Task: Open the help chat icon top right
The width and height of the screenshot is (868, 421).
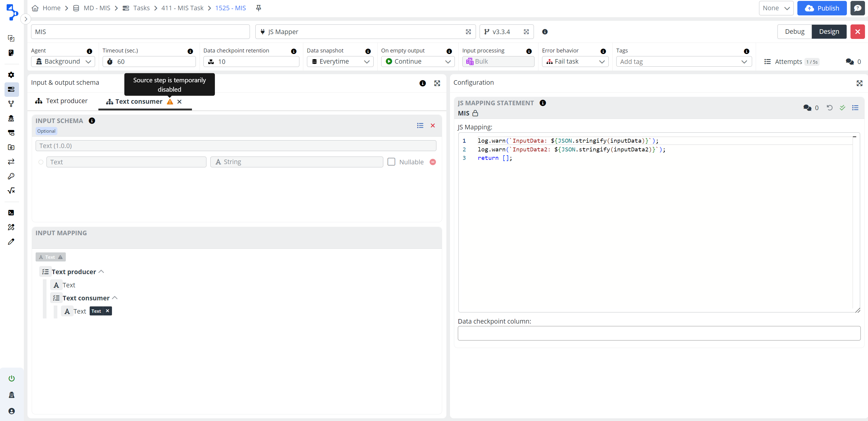Action: tap(857, 8)
